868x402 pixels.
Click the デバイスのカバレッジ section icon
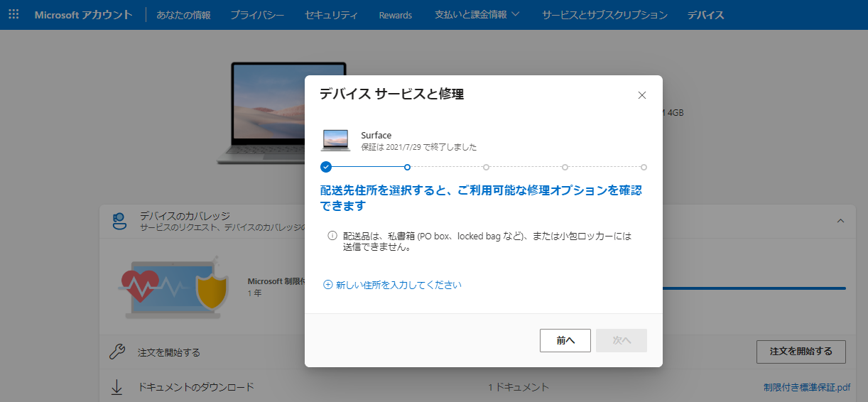120,221
